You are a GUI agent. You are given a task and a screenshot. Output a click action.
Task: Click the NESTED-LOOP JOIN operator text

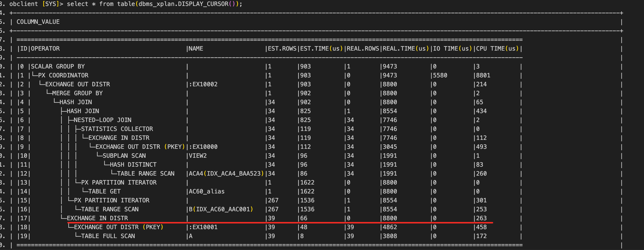click(103, 120)
